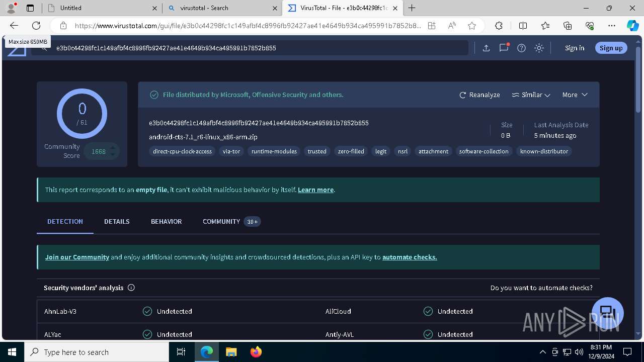Viewport: 644px width, 362px height.
Task: Open a new browser tab
Action: tap(412, 8)
